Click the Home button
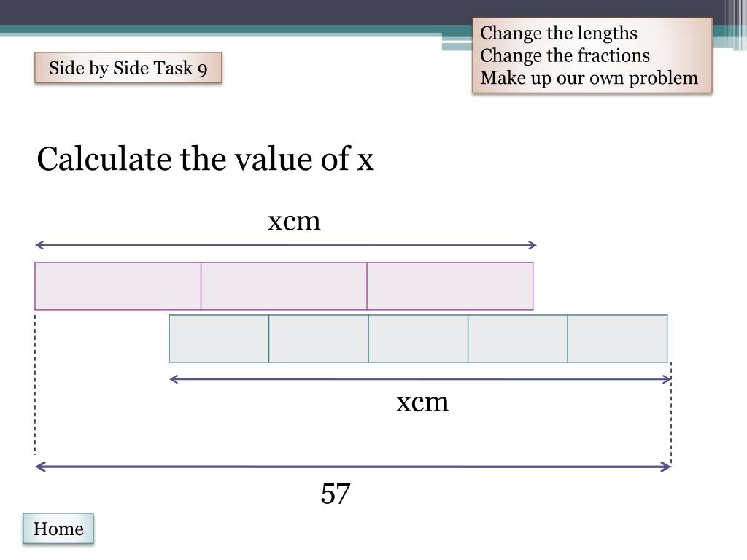The height and width of the screenshot is (560, 747). click(58, 529)
